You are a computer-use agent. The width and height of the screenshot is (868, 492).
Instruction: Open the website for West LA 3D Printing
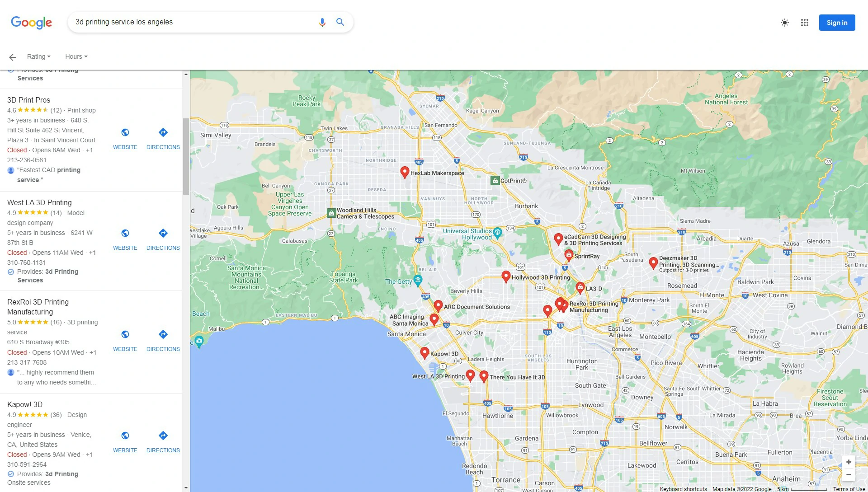[124, 239]
